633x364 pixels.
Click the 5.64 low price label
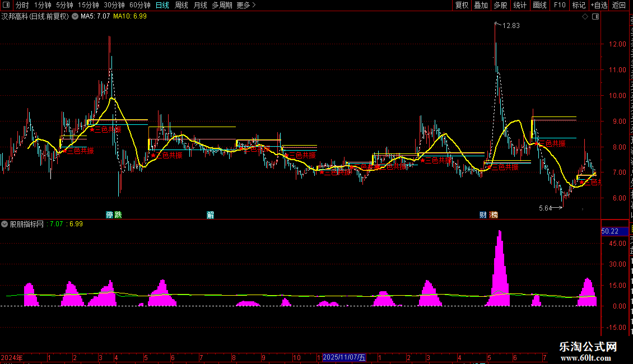[546, 208]
